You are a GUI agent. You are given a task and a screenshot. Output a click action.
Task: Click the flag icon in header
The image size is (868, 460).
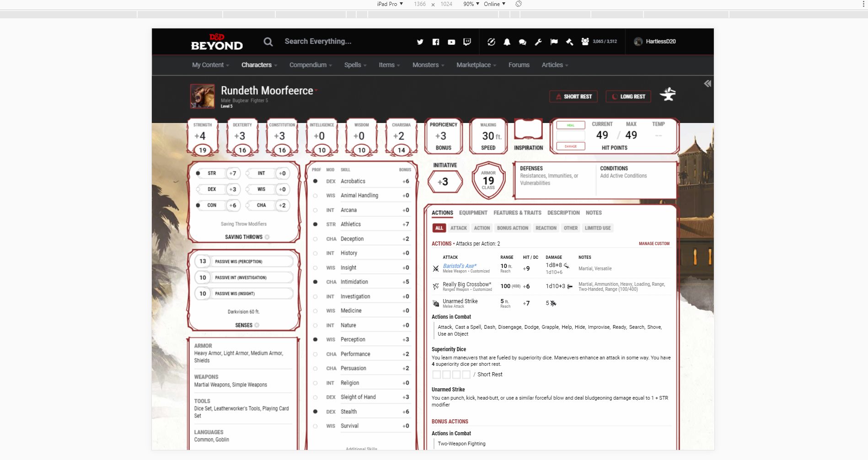[x=554, y=42]
